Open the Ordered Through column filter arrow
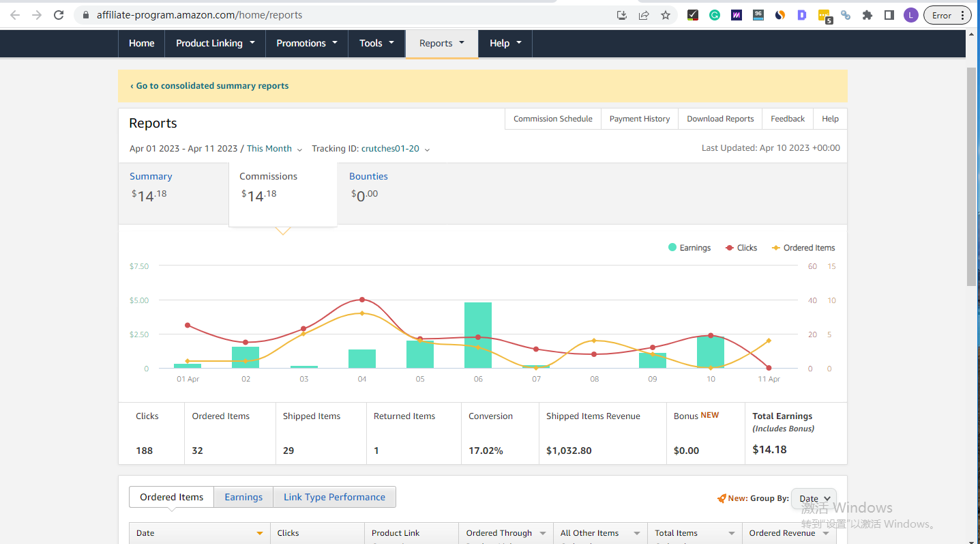The width and height of the screenshot is (980, 544). (543, 533)
